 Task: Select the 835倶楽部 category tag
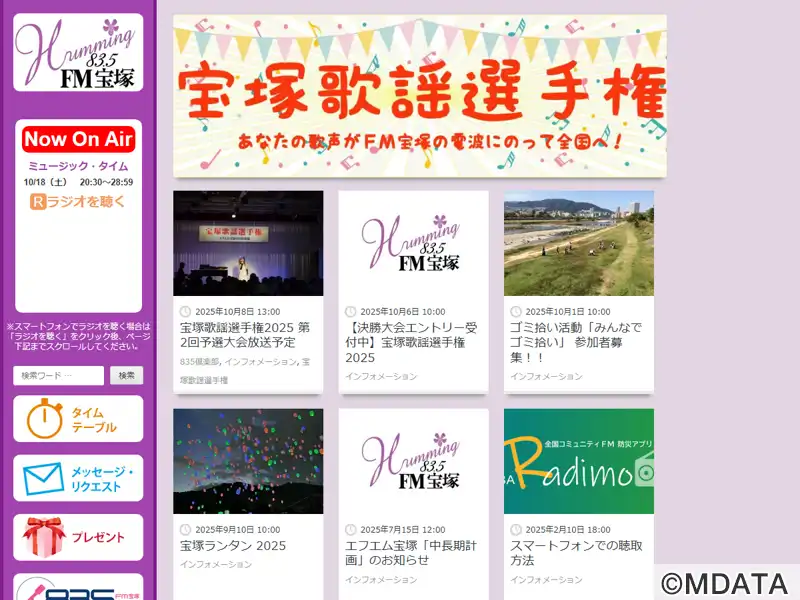tap(199, 362)
